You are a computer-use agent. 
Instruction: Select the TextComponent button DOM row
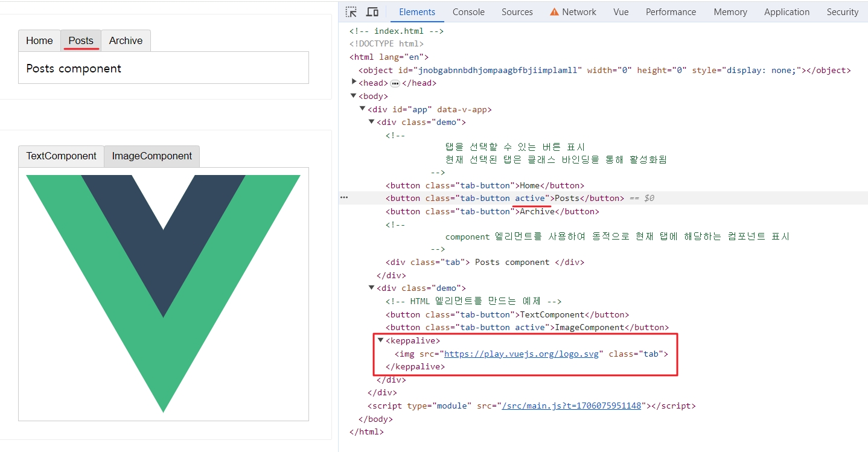[x=507, y=314]
